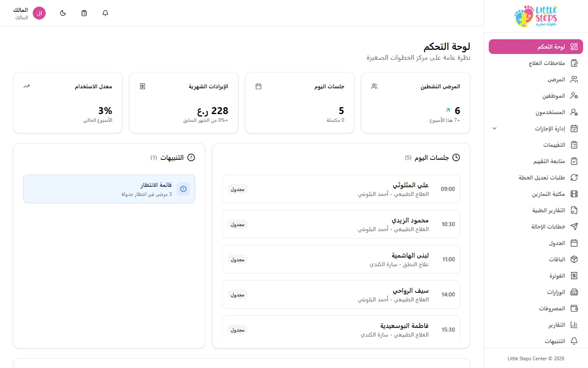This screenshot has width=588, height=368.
Task: Open إدارة الإجازات leave management menu
Action: click(536, 128)
